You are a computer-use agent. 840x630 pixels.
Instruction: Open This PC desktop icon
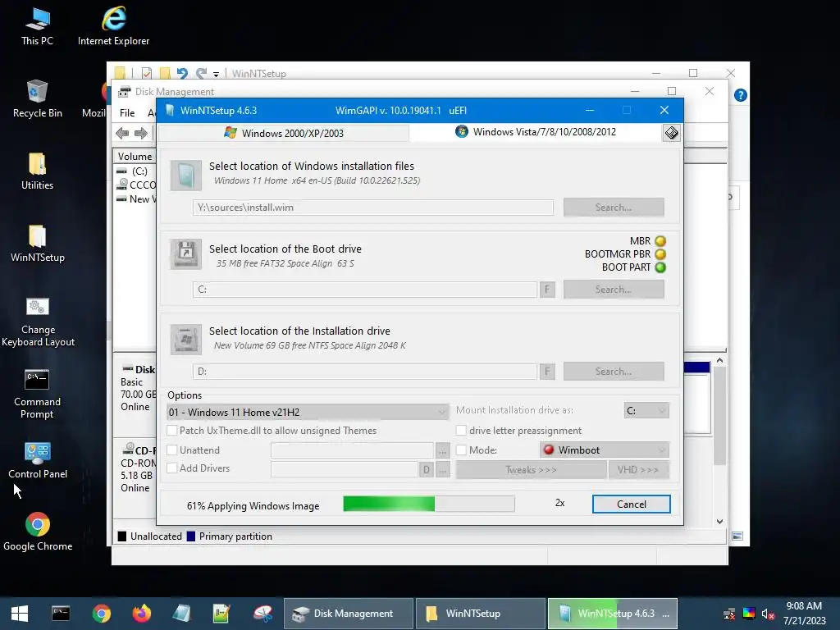coord(37,26)
